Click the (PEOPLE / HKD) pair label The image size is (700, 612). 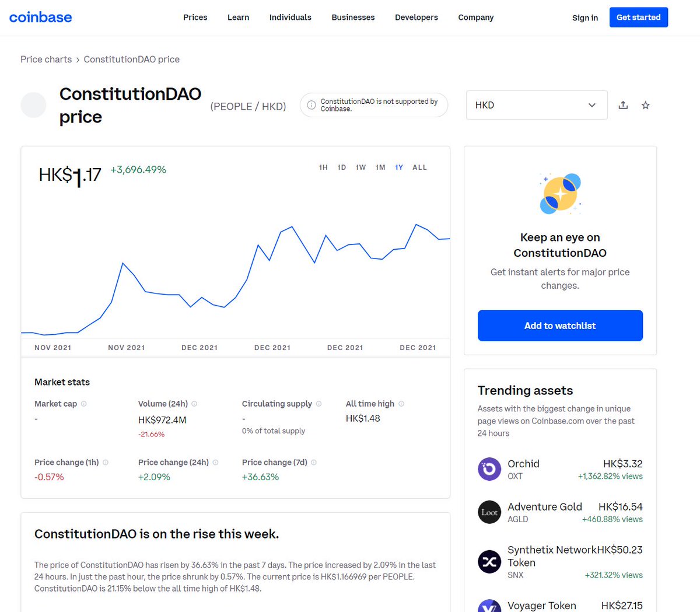coord(248,107)
